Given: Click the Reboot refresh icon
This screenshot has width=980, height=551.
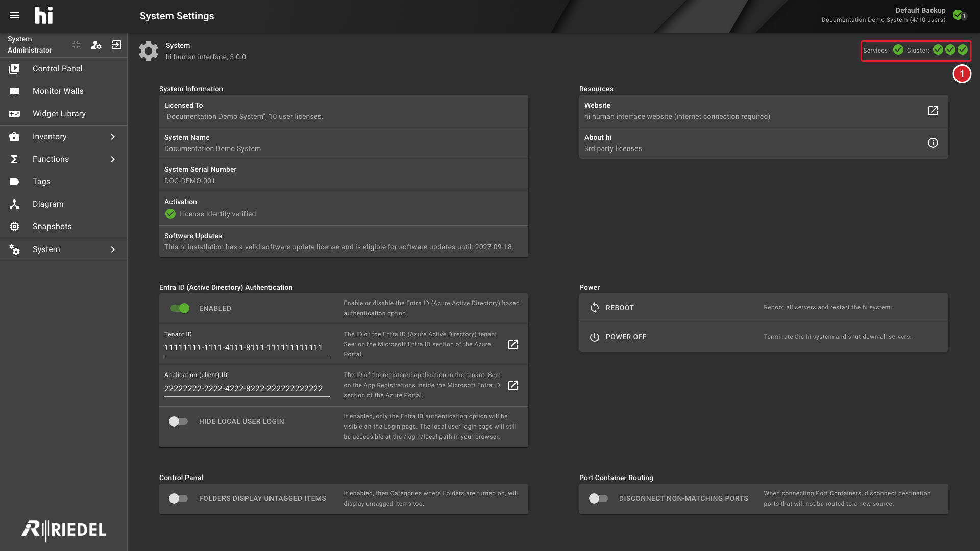Looking at the screenshot, I should pyautogui.click(x=594, y=308).
